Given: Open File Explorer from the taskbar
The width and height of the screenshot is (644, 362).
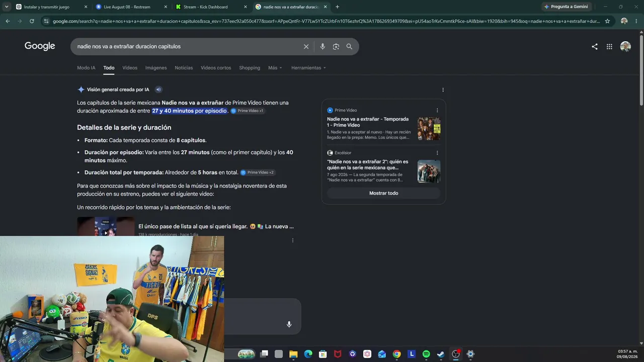Looking at the screenshot, I should tap(293, 354).
